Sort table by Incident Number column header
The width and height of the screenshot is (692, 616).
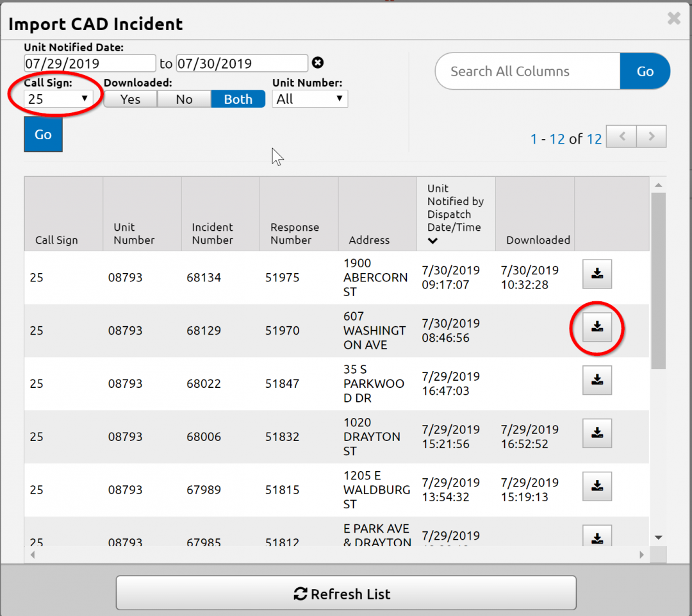point(213,233)
